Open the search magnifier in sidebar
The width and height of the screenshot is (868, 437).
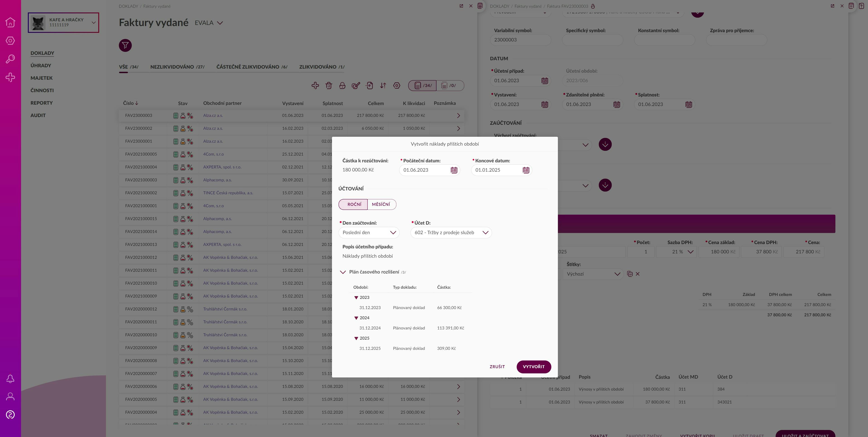coord(10,59)
